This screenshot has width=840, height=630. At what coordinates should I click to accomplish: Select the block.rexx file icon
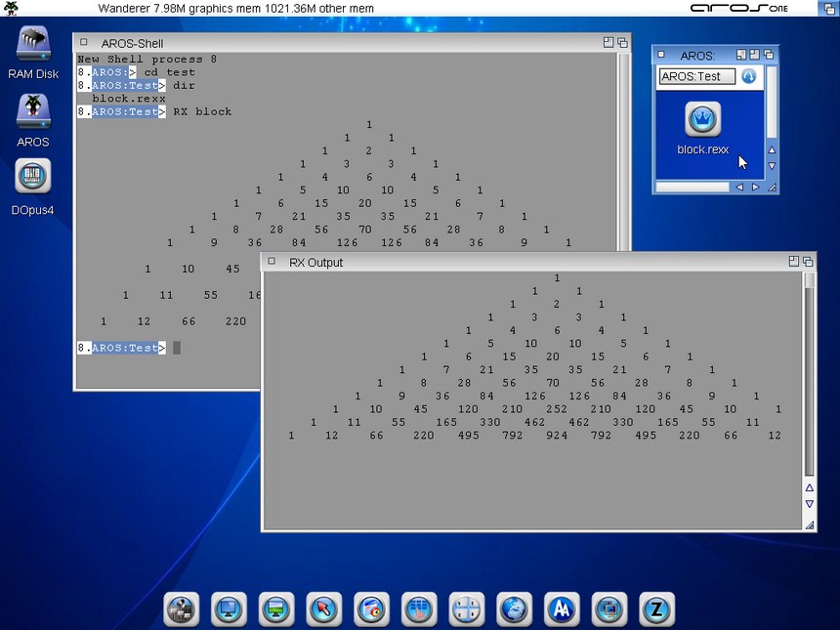[702, 120]
